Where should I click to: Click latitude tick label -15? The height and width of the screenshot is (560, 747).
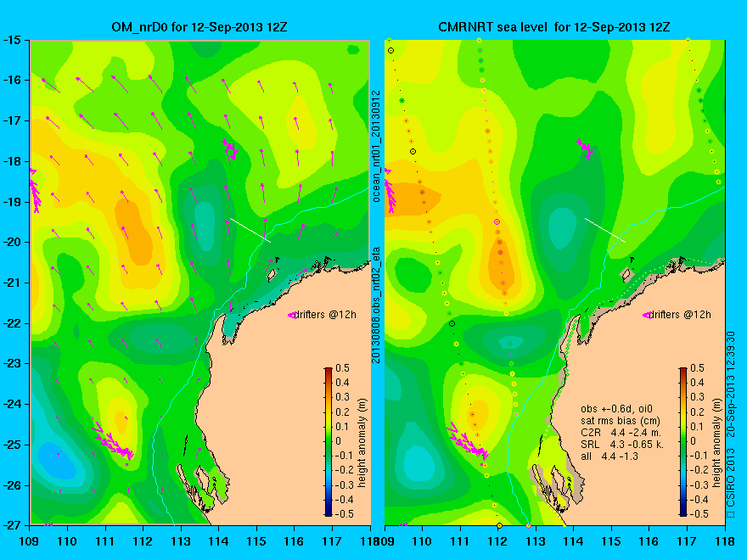tap(11, 40)
